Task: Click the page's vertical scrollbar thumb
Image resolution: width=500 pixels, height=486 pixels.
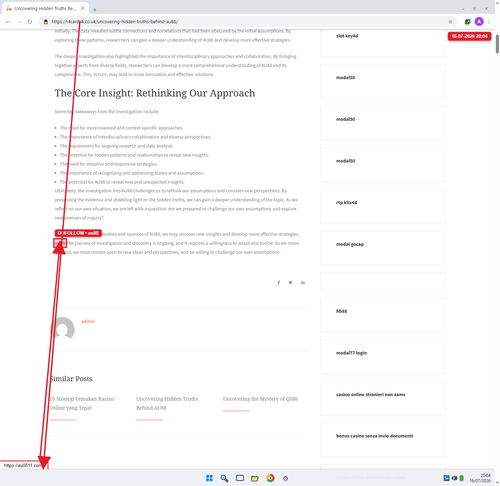Action: pyautogui.click(x=497, y=44)
